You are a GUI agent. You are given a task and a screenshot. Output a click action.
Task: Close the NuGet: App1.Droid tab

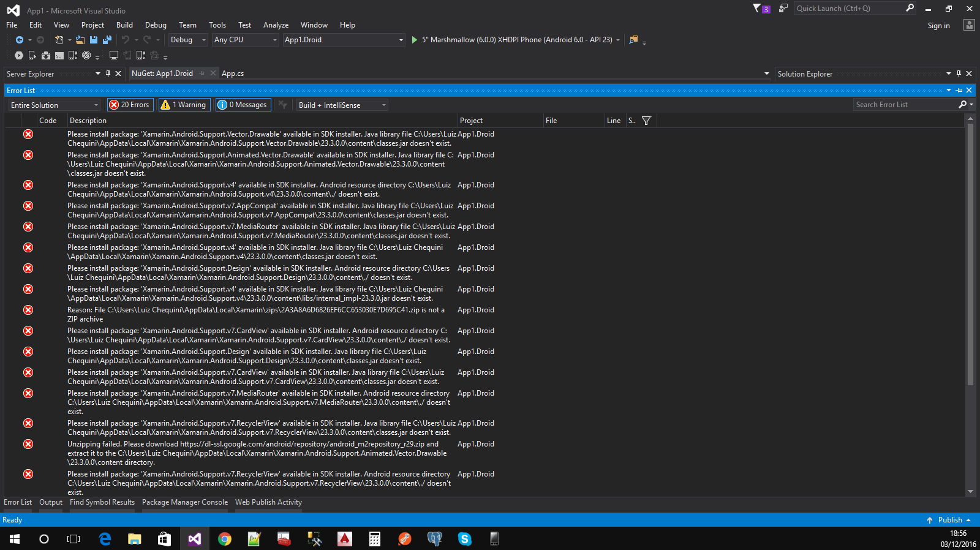(x=213, y=73)
